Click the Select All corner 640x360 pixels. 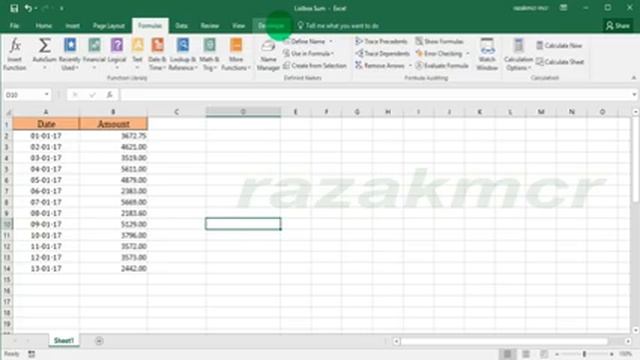click(x=8, y=112)
